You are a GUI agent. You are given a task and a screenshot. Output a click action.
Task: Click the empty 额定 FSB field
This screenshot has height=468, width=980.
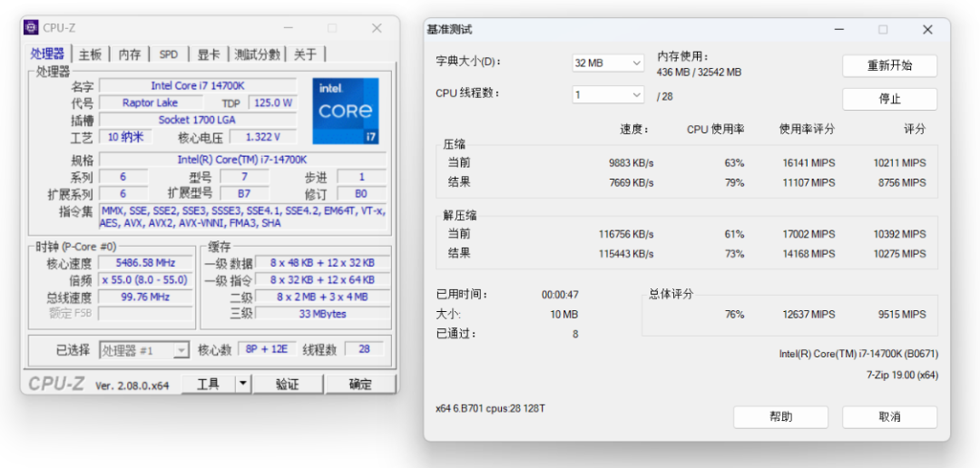click(145, 314)
